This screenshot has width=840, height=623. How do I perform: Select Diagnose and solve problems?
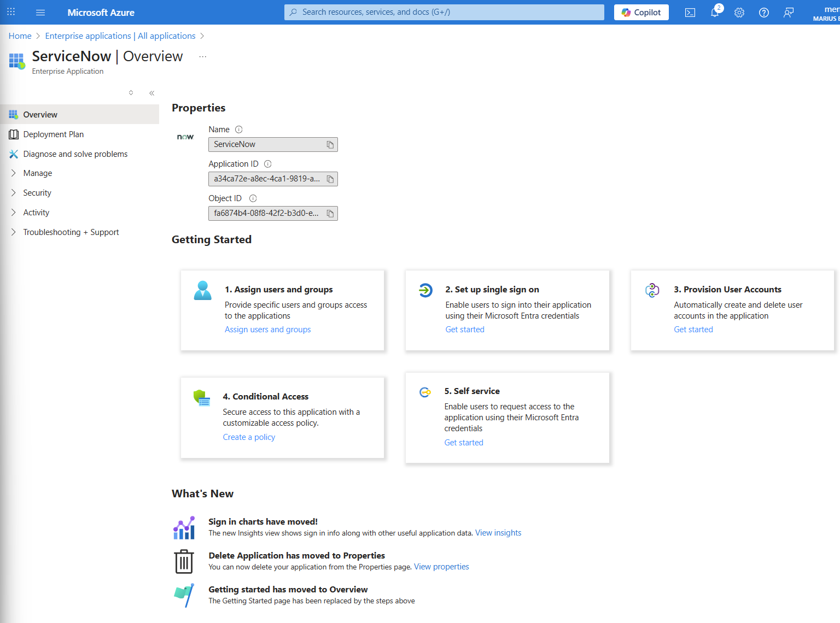[x=75, y=154]
